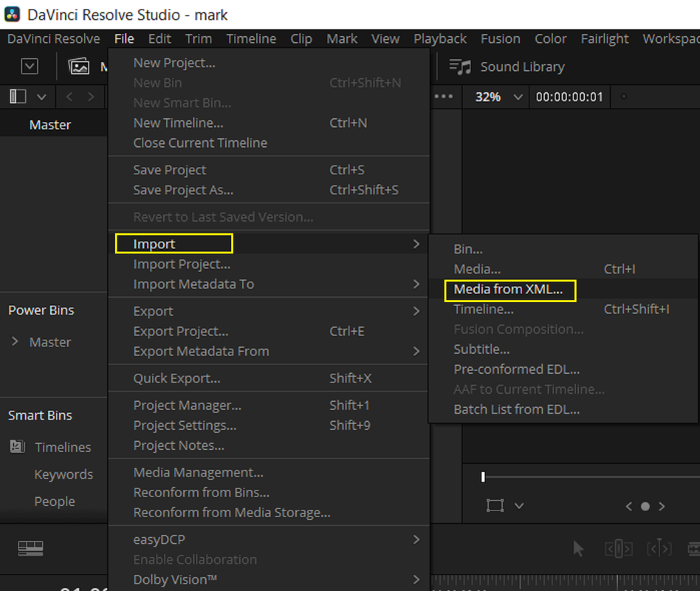The height and width of the screenshot is (591, 700).
Task: Select the Dynamic Trim mode tool
Action: pyautogui.click(x=659, y=549)
